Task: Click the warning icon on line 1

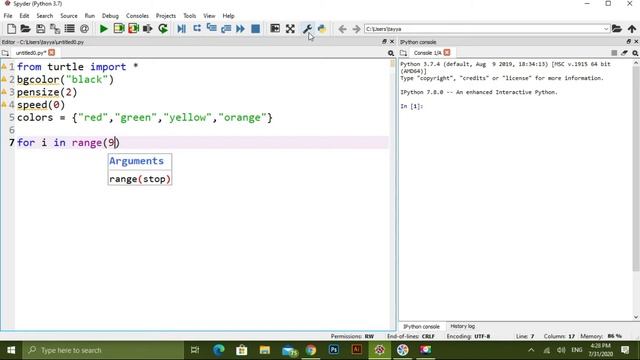Action: pos(4,66)
